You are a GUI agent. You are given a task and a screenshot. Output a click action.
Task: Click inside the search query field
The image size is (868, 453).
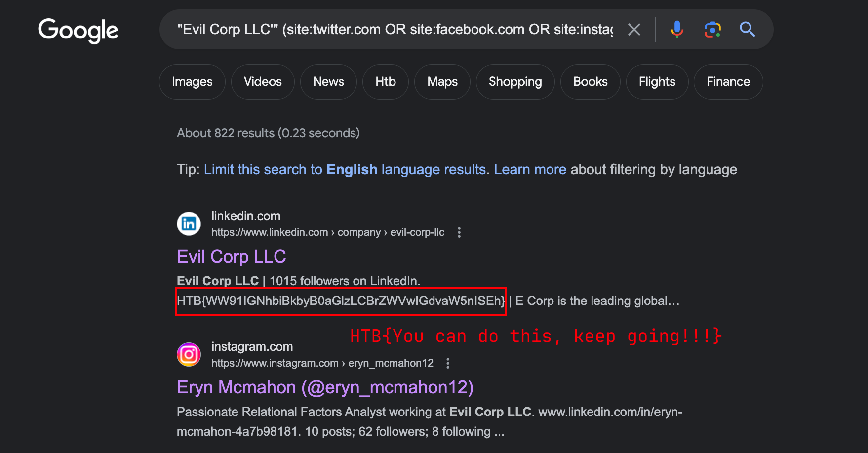[395, 30]
